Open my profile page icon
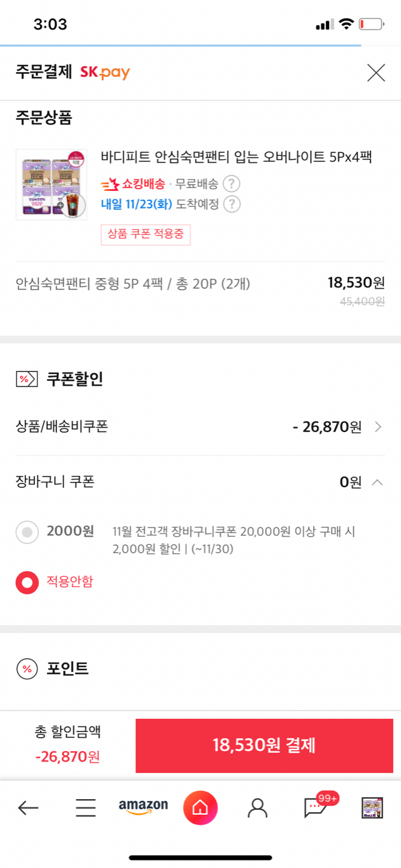 click(x=258, y=808)
